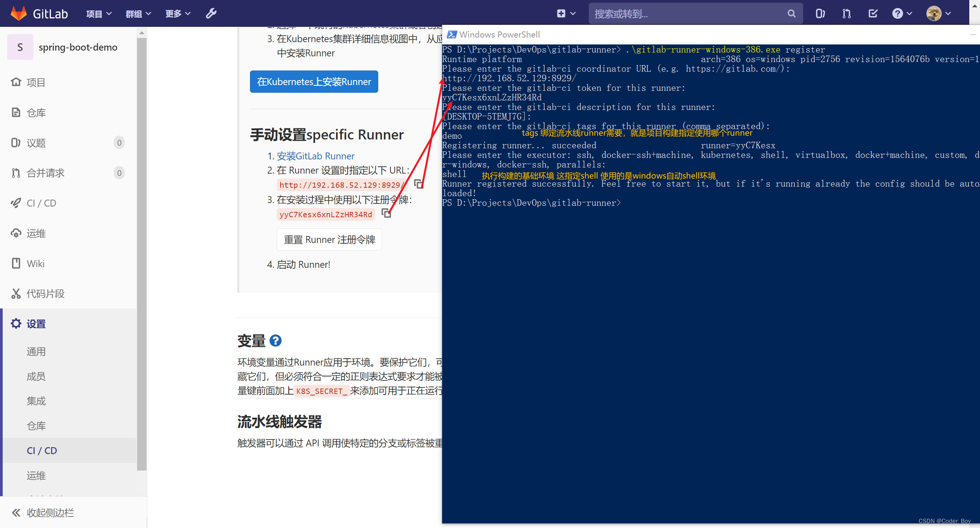Click the sidebar scrollbar up arrow
Viewport: 980px width, 528px height.
142,33
